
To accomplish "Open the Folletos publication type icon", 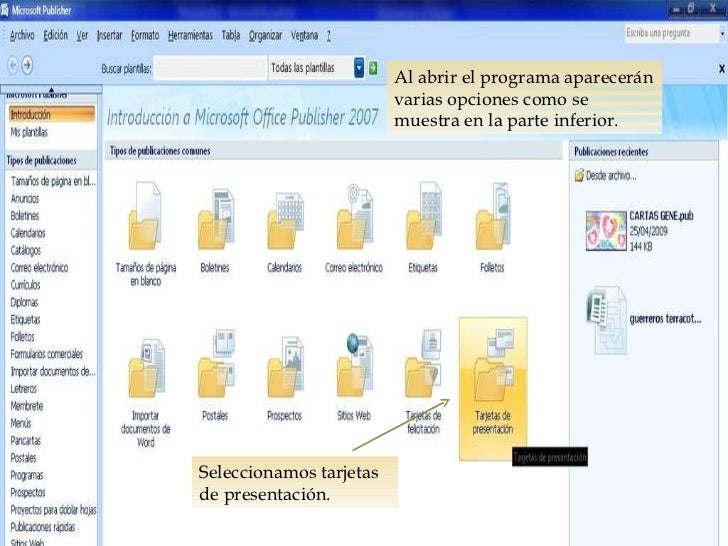I will [x=493, y=216].
